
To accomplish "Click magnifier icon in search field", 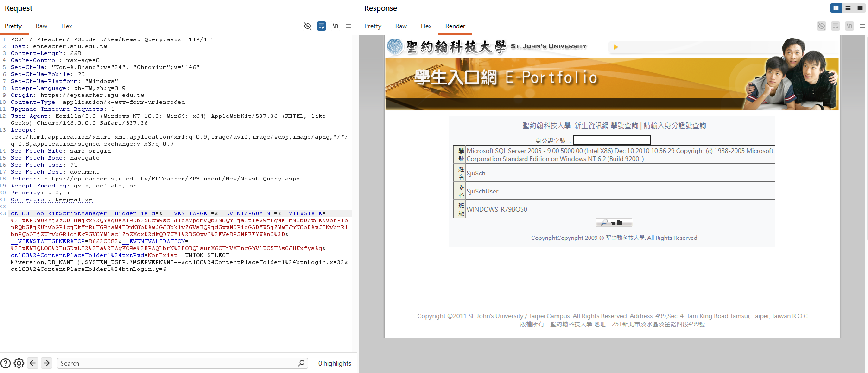I will 302,363.
